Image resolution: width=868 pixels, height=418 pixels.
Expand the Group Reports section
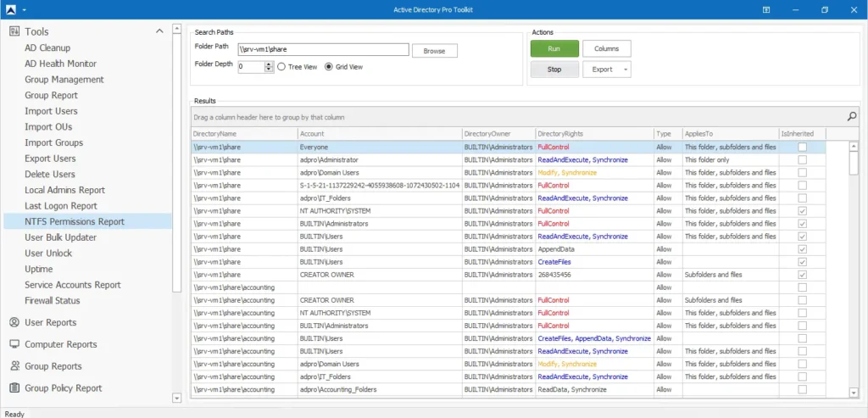(x=53, y=366)
